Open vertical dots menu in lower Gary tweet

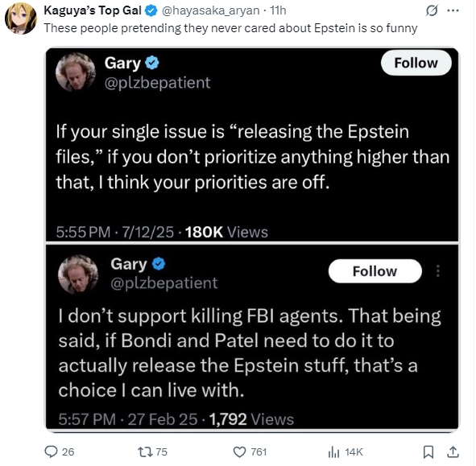pyautogui.click(x=438, y=271)
